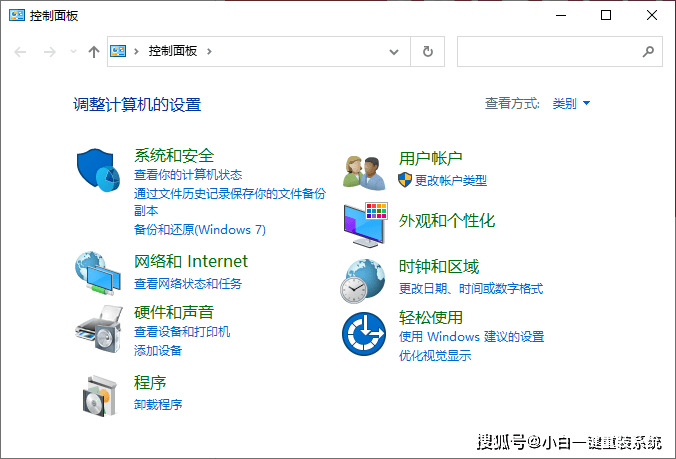The width and height of the screenshot is (676, 459).
Task: Open the 硬件和声音 printer icon
Action: click(99, 329)
